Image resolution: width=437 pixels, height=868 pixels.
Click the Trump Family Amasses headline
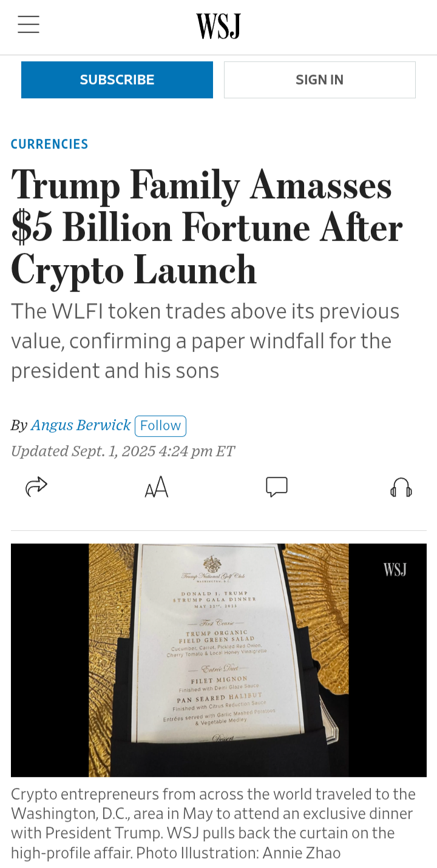pos(206,227)
